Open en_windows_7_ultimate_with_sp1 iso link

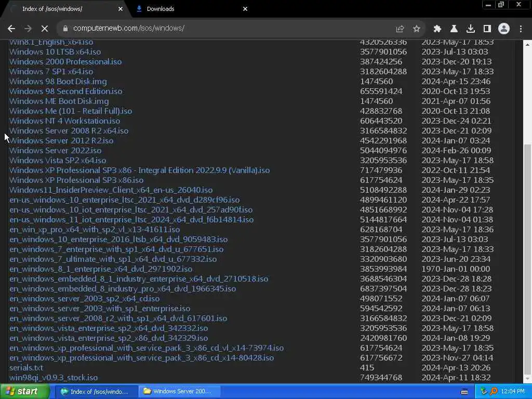click(113, 259)
